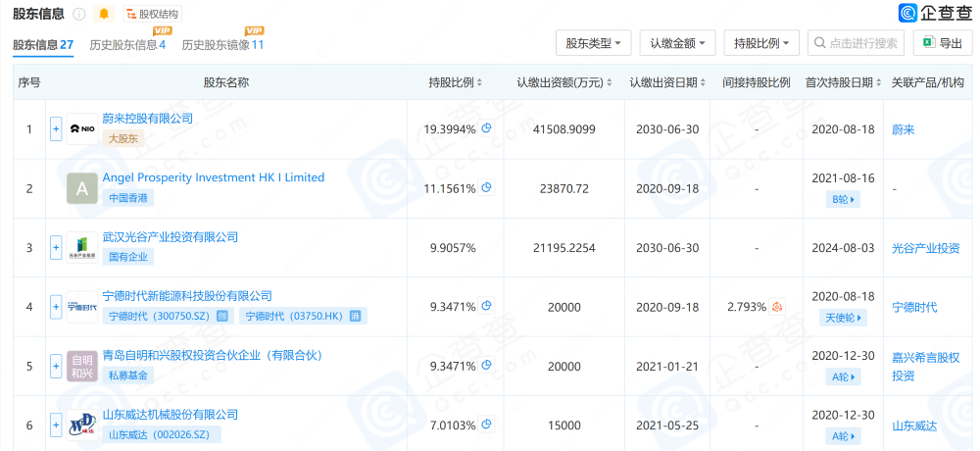
Task: Click the info icon beside 股东信息 title
Action: click(78, 14)
